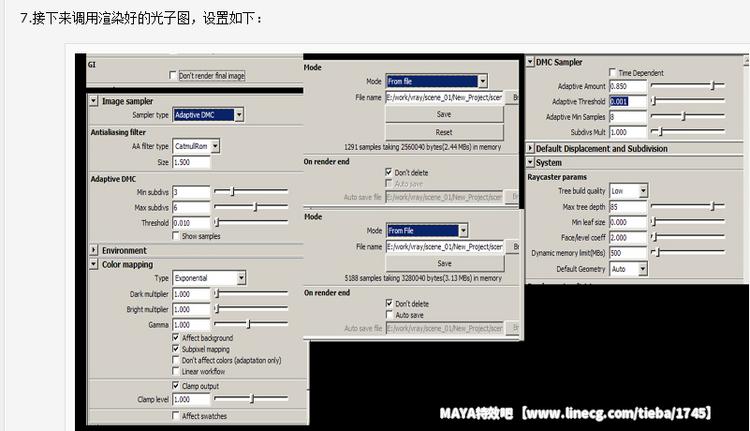This screenshot has width=750, height=431.
Task: Click the Adaptive Min Samples field
Action: coord(628,117)
